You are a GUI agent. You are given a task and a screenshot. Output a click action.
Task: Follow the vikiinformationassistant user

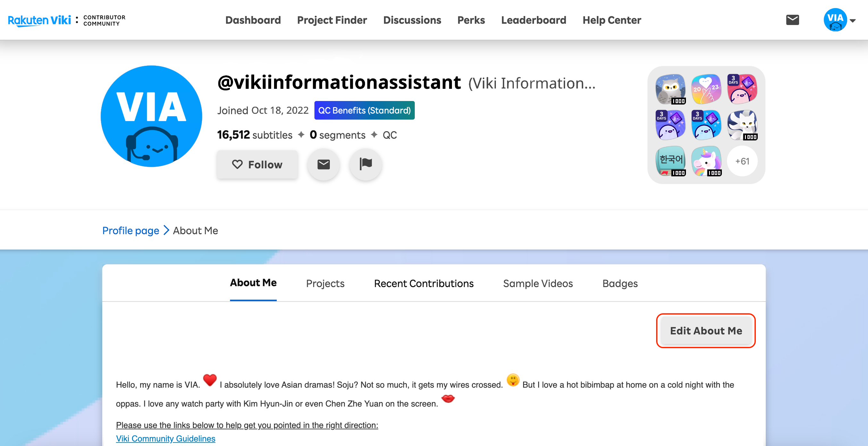click(257, 164)
